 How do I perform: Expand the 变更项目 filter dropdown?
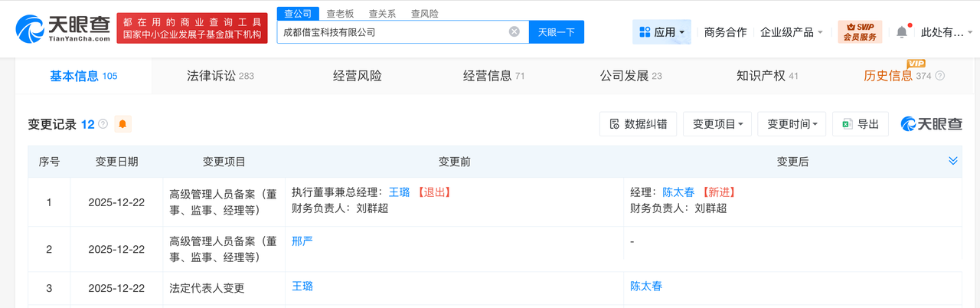pos(717,124)
